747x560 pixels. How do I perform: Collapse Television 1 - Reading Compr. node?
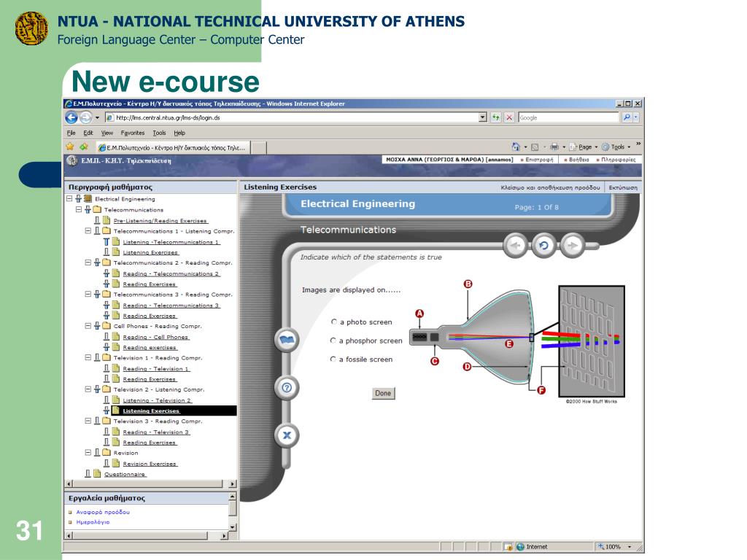[x=88, y=357]
